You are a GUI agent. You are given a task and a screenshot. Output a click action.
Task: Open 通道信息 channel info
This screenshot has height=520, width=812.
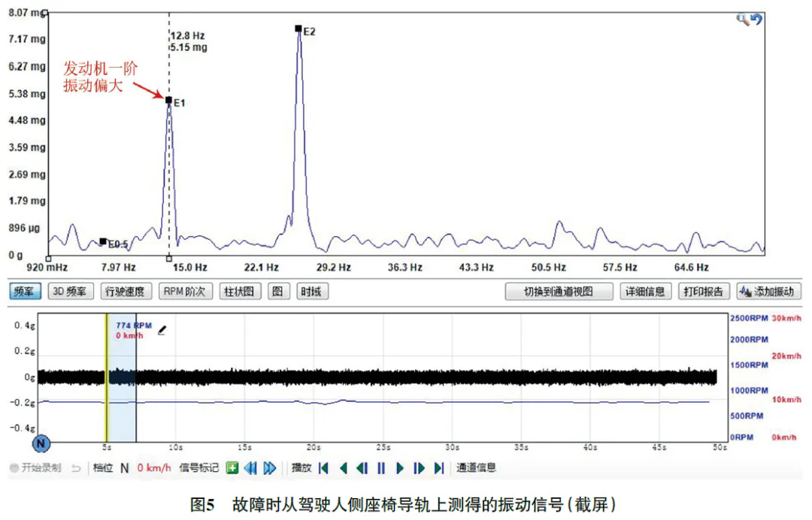(x=477, y=467)
